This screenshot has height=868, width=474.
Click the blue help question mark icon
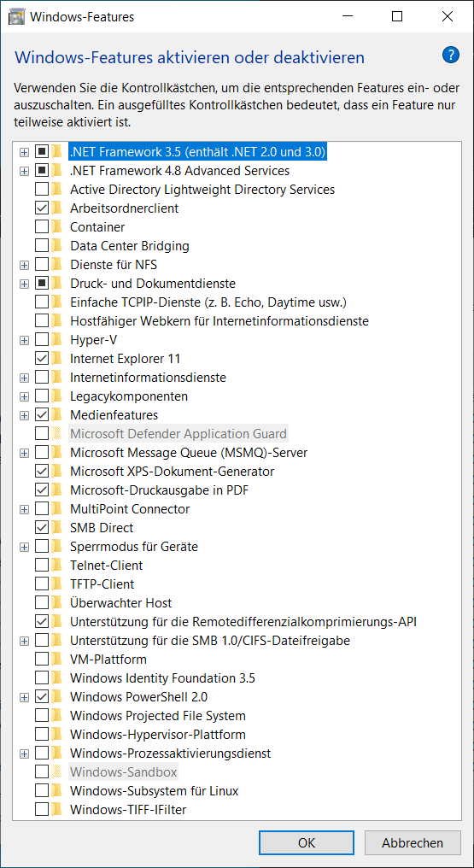451,56
